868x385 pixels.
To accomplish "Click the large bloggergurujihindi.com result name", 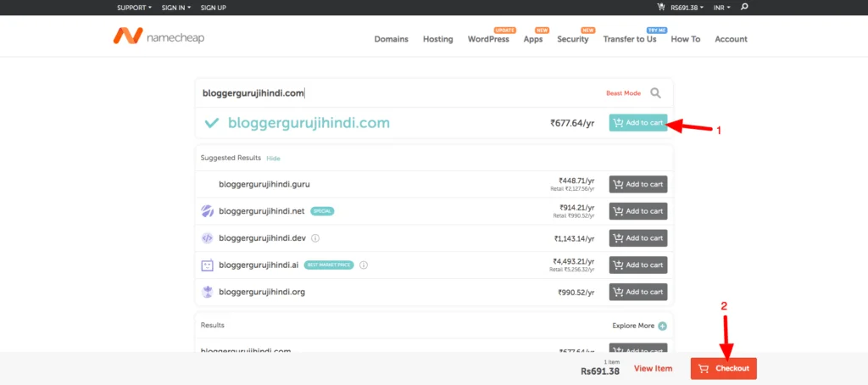I will [x=309, y=123].
